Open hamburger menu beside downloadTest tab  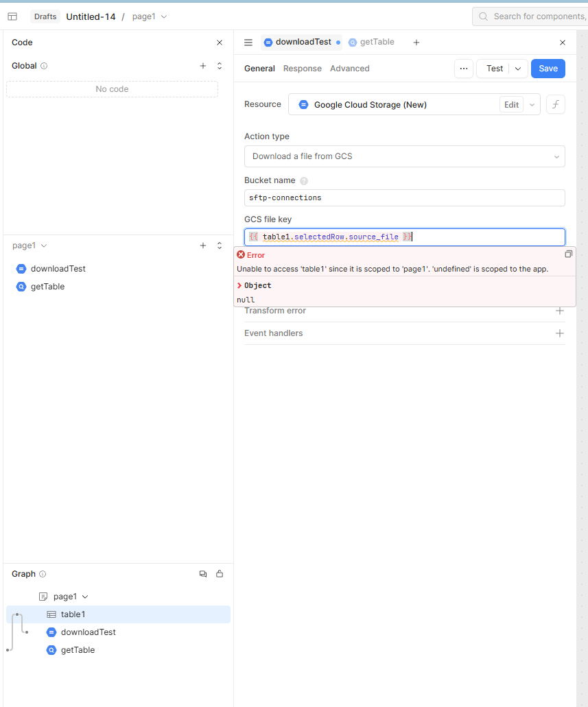(x=248, y=43)
